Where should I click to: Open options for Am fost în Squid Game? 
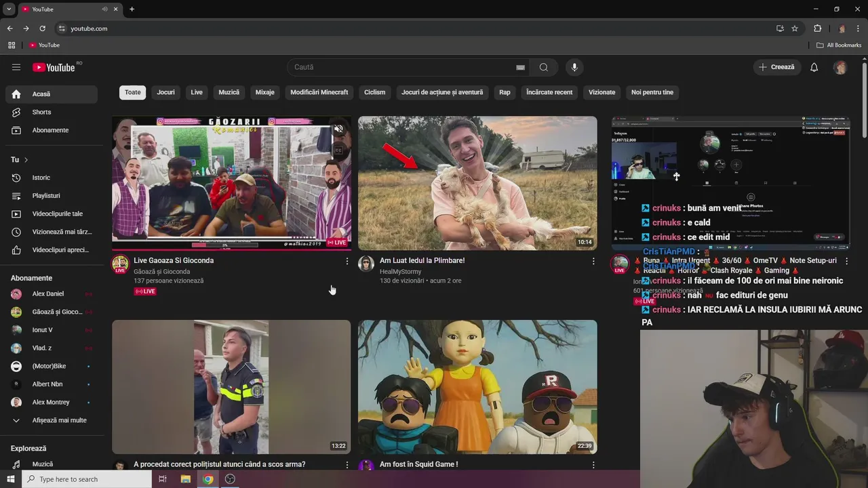pos(593,465)
